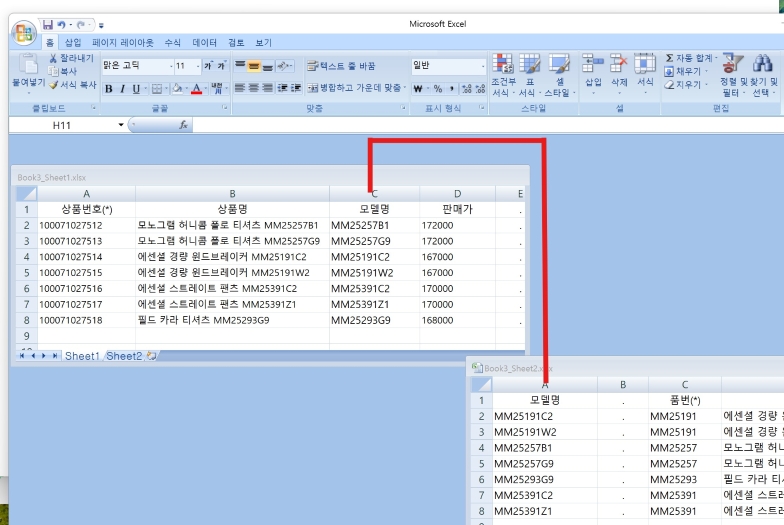The image size is (784, 525).
Task: Click the insert function fx icon
Action: coord(183,126)
